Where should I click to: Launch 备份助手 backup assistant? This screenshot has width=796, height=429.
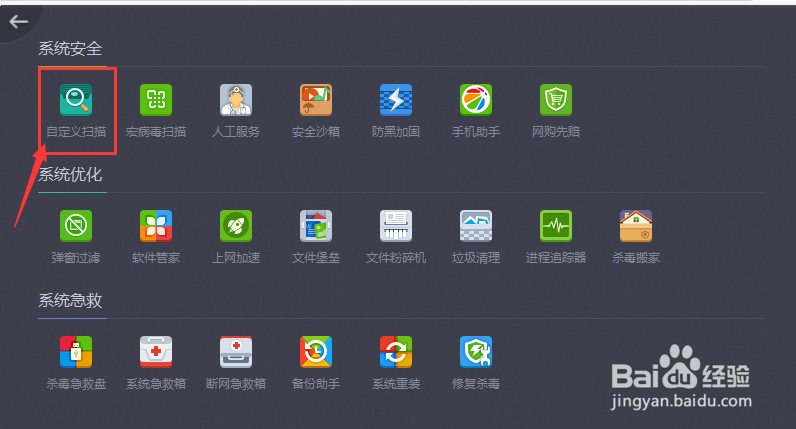point(316,352)
